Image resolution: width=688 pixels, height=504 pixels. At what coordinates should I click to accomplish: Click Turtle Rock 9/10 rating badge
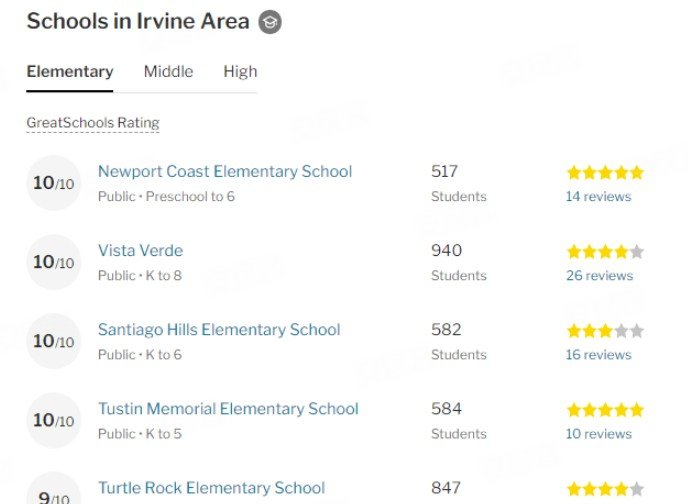point(54,488)
